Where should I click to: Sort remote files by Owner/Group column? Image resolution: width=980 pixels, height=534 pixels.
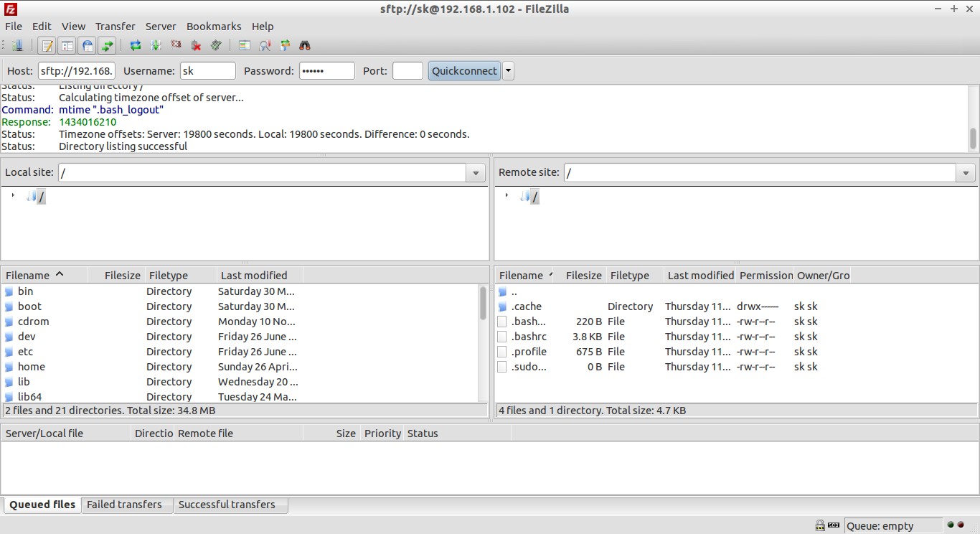823,275
